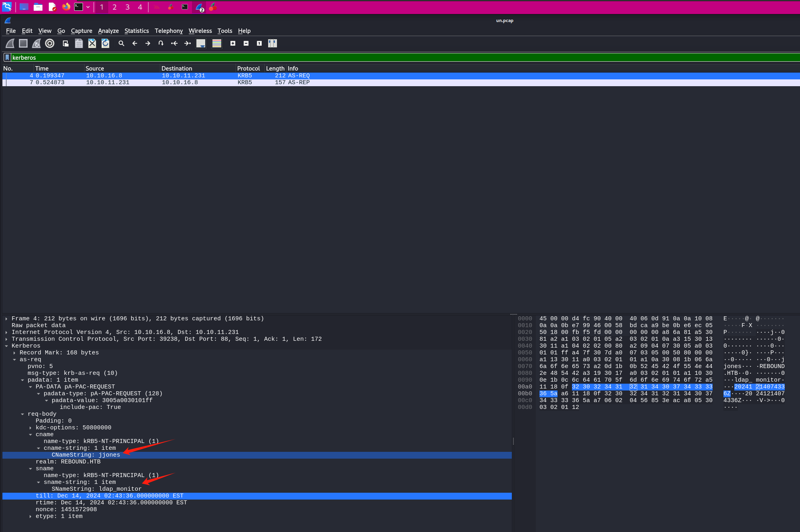Jump to the first packet
This screenshot has width=800, height=532.
click(174, 43)
